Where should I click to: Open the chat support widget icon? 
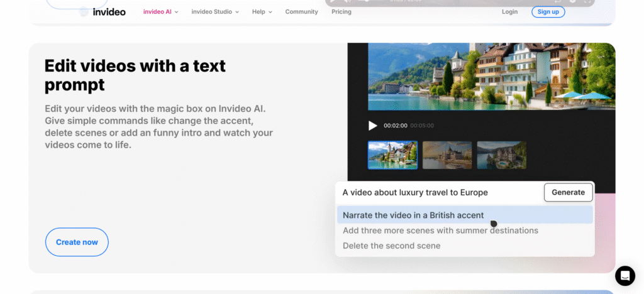(x=625, y=276)
